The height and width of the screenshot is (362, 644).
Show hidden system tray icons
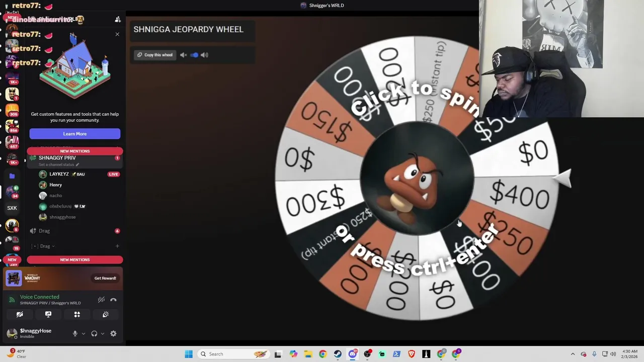point(573,354)
